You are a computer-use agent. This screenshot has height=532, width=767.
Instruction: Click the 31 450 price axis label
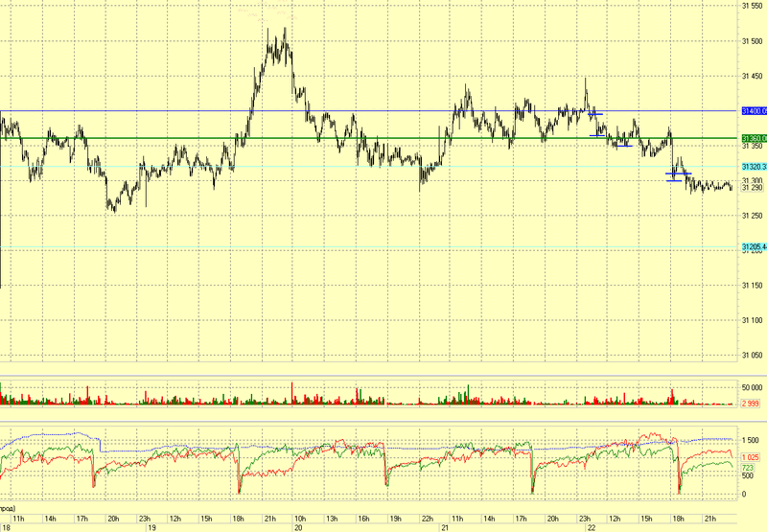[x=753, y=76]
